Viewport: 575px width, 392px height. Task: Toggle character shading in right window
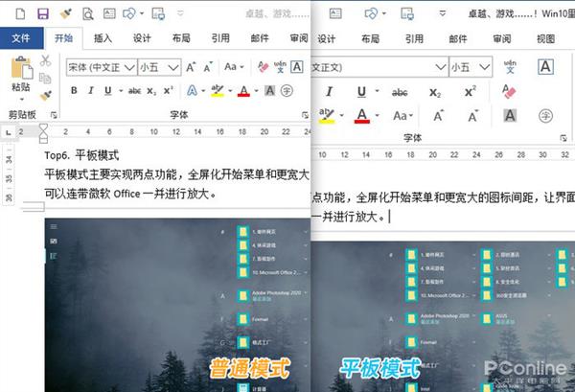coord(510,116)
